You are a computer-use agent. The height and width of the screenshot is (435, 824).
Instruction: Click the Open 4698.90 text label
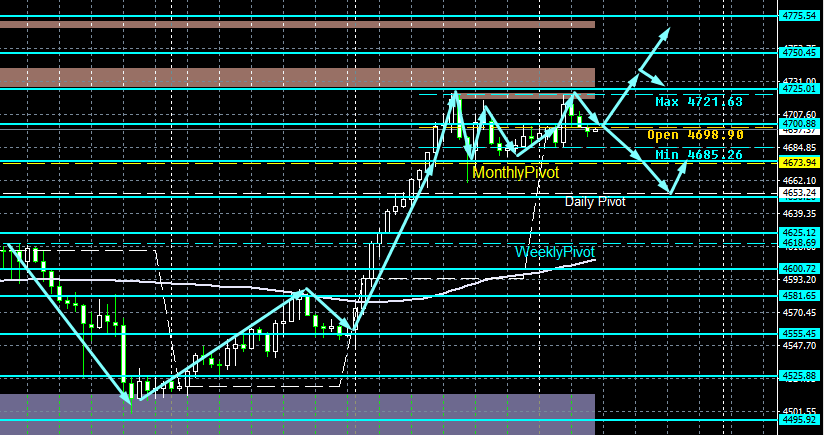[695, 135]
